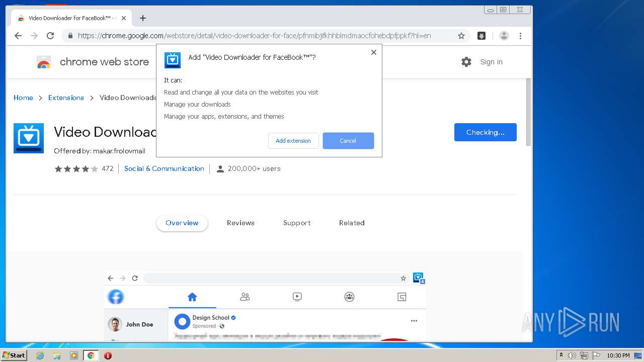Click the extension icon in the dialog
This screenshot has width=644, height=362.
[x=173, y=60]
